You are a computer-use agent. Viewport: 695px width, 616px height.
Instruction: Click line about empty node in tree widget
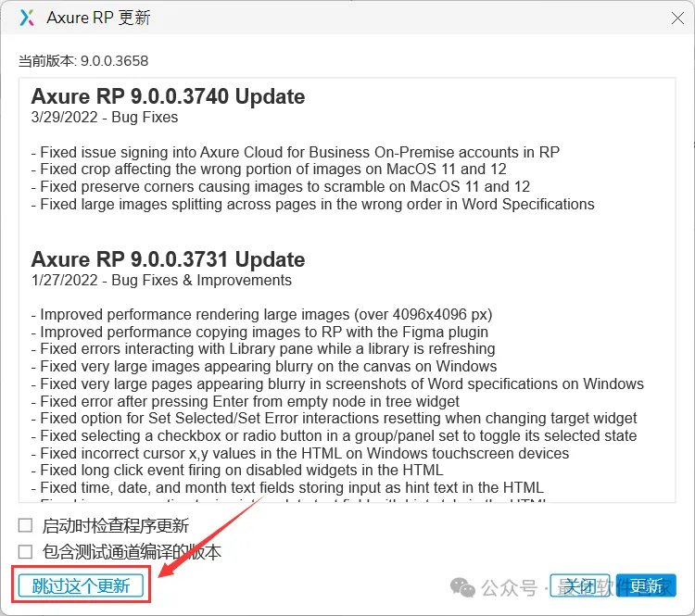[x=246, y=401]
